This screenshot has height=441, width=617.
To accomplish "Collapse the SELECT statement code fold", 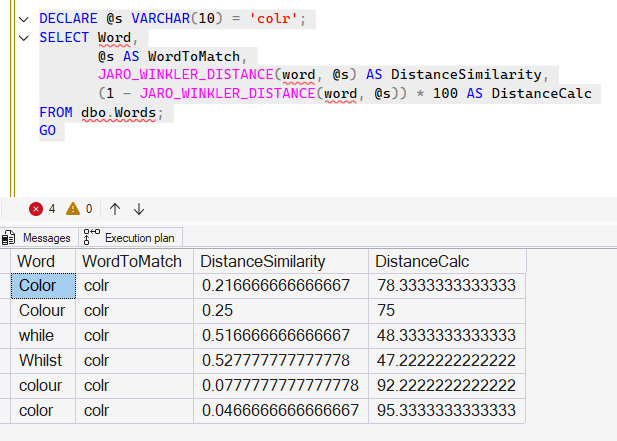I will (x=24, y=38).
